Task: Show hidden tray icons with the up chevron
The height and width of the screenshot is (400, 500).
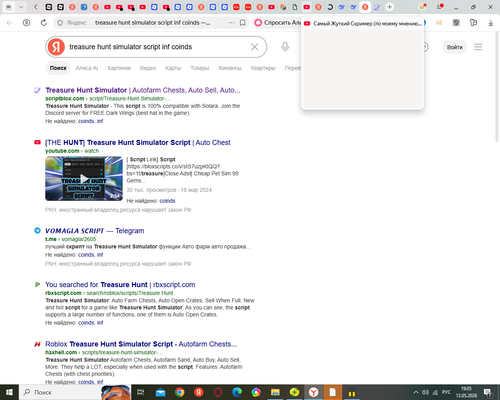Action: pyautogui.click(x=416, y=392)
